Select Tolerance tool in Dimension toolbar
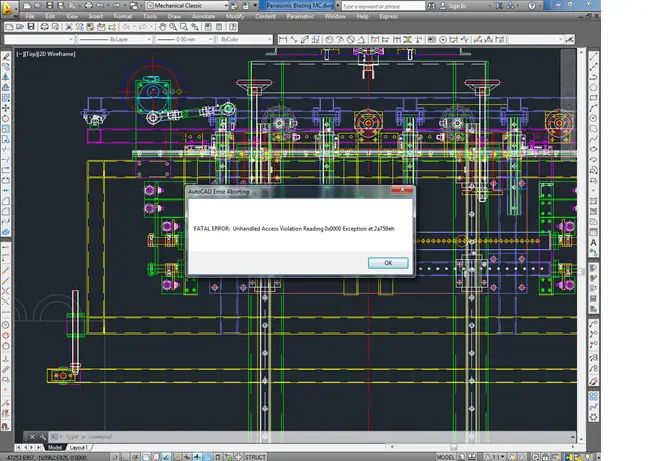The image size is (650, 461). click(x=432, y=39)
